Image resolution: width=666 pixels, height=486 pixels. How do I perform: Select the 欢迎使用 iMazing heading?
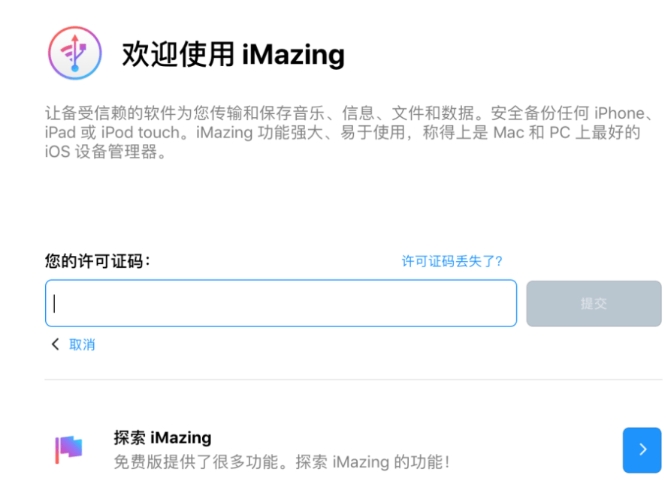233,54
